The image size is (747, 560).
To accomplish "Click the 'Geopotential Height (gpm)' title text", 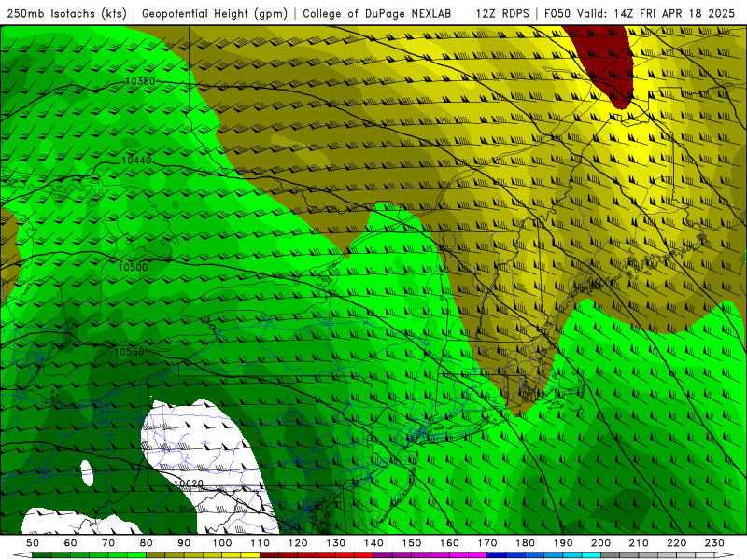I will click(215, 14).
